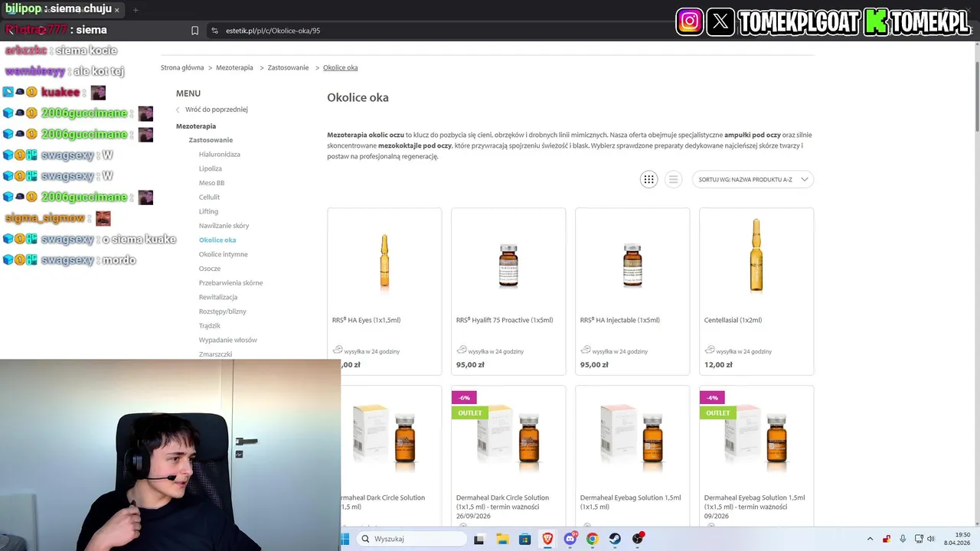Go to Strona główna breadcrumb
The image size is (980, 551).
tap(182, 67)
